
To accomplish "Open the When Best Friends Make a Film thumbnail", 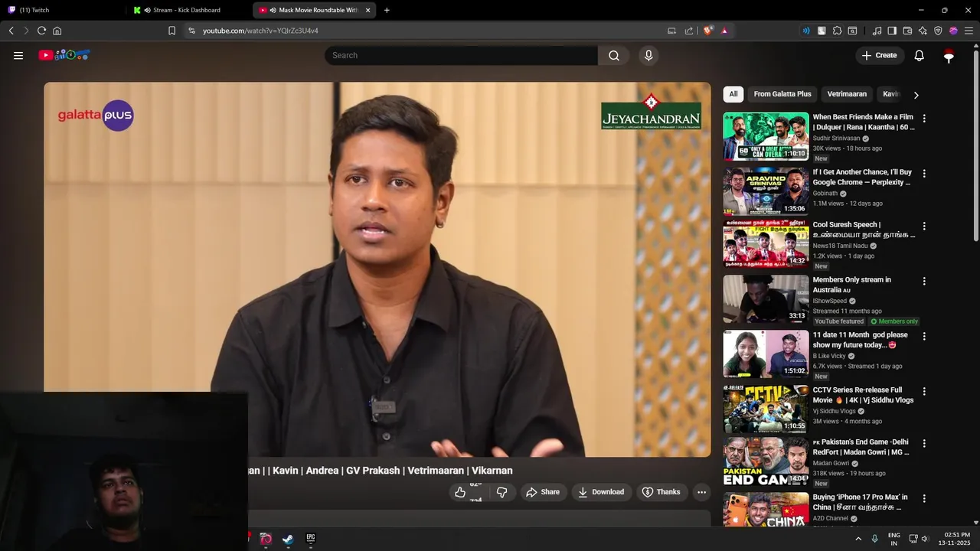I will tap(766, 136).
